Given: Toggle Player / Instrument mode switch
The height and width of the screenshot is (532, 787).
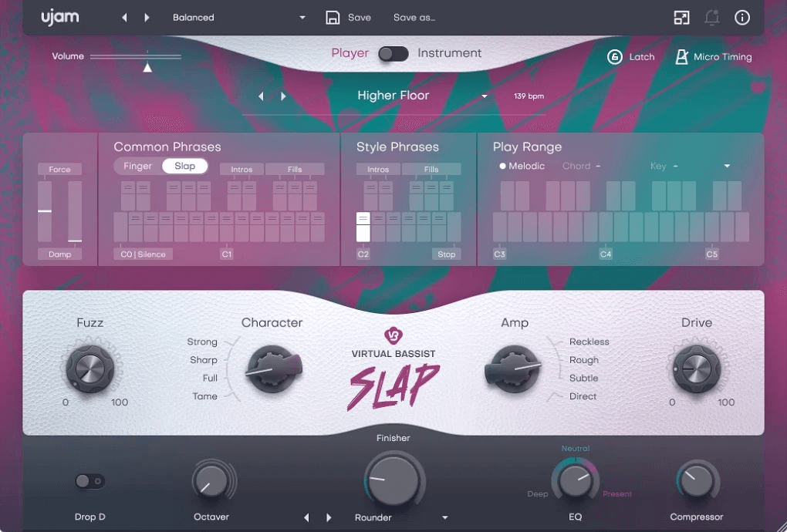Looking at the screenshot, I should [393, 54].
